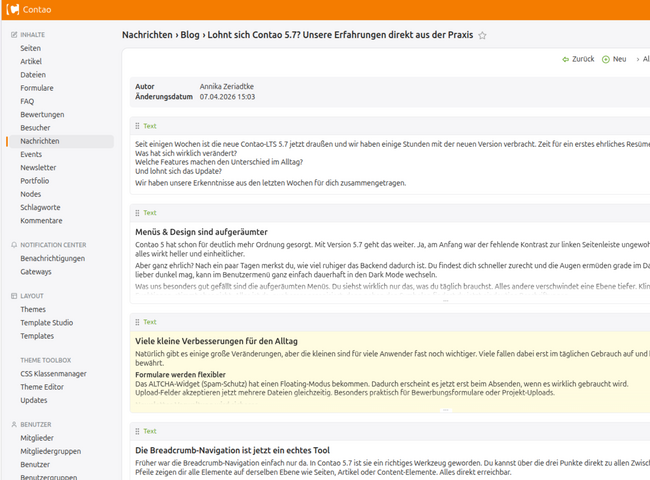Open Formulare module

click(x=37, y=88)
